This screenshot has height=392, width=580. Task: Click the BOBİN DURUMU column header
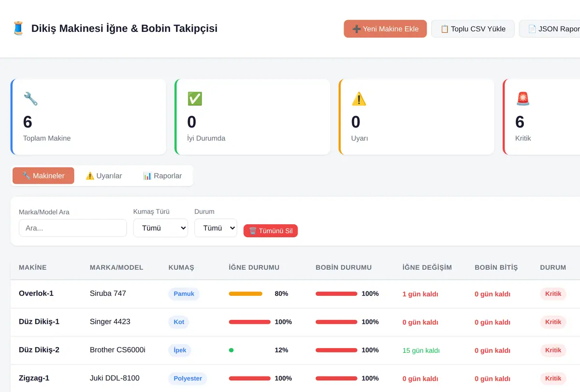click(344, 267)
